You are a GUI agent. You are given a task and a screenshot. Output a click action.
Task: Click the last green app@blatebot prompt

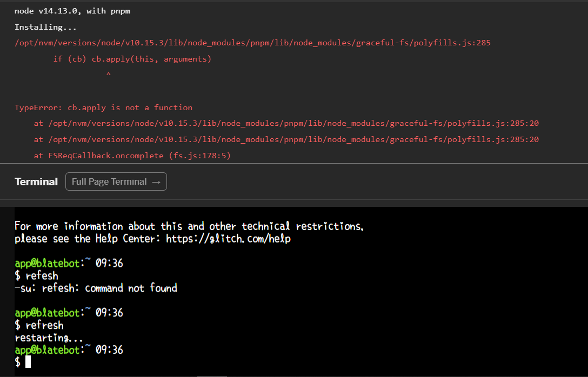click(x=47, y=350)
